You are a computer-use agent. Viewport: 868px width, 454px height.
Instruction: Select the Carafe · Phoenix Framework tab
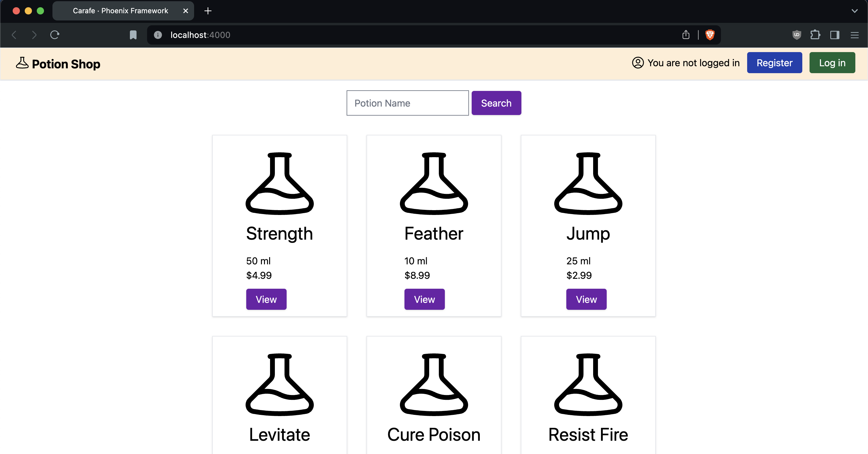click(x=123, y=11)
